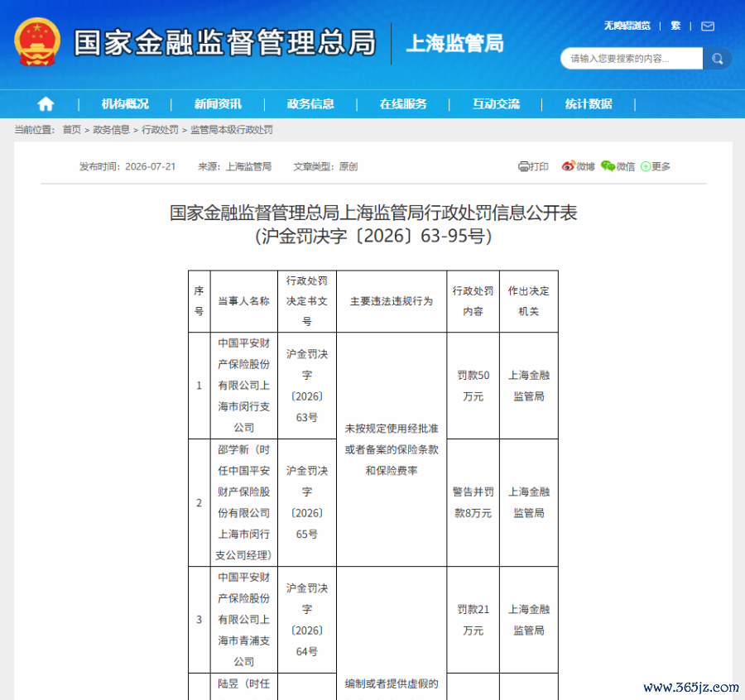The image size is (745, 700).
Task: Click the 来源: 上海监管局 text
Action: click(235, 166)
